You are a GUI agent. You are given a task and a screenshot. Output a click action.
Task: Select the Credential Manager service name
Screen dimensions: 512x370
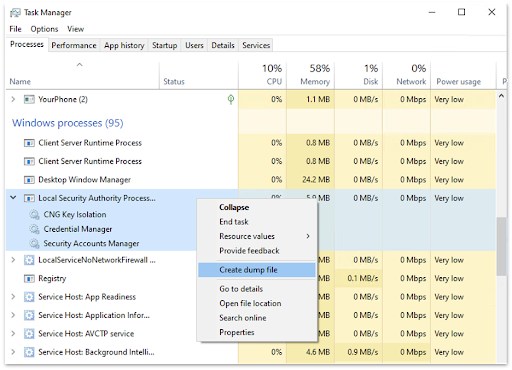(78, 229)
